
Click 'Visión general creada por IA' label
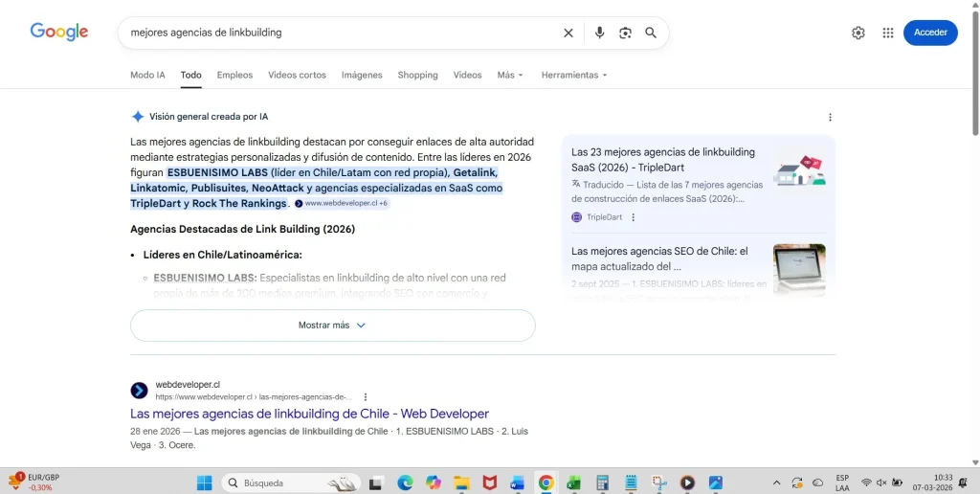pyautogui.click(x=209, y=116)
